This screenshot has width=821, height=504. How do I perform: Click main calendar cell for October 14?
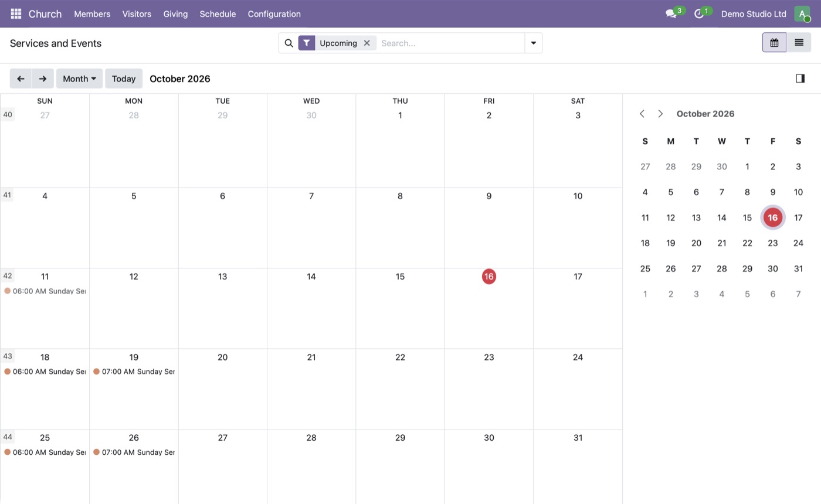311,309
